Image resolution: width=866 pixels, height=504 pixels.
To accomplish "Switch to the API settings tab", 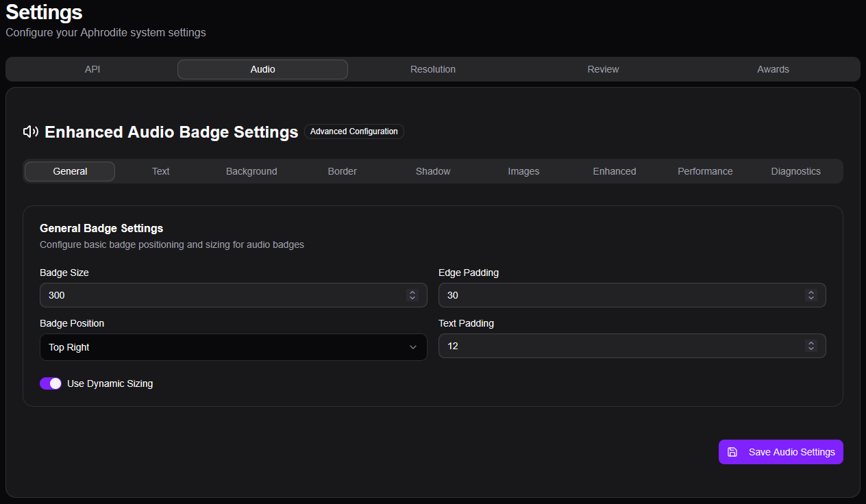I will pos(92,69).
